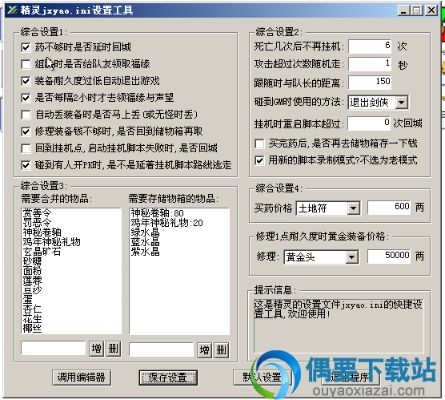Click 删 button under storage items list
445x400 pixels.
(221, 350)
